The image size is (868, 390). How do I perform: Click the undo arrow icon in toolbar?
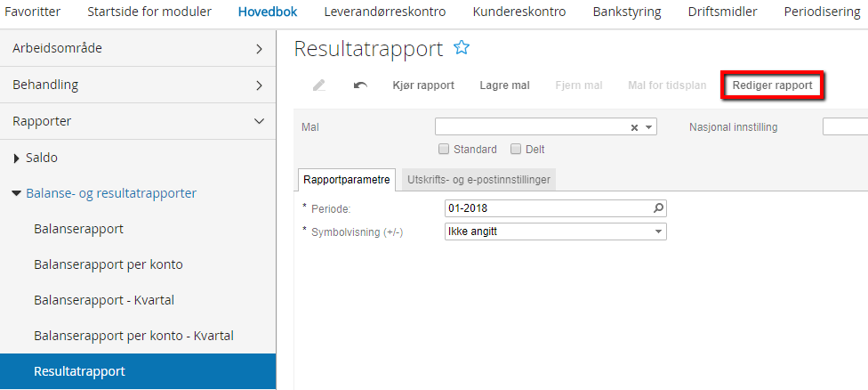(360, 85)
